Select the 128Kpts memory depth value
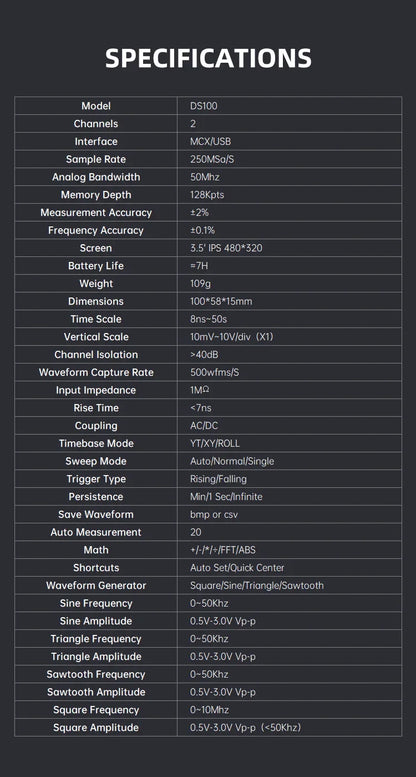Viewport: 416px width, 777px height. pyautogui.click(x=207, y=195)
